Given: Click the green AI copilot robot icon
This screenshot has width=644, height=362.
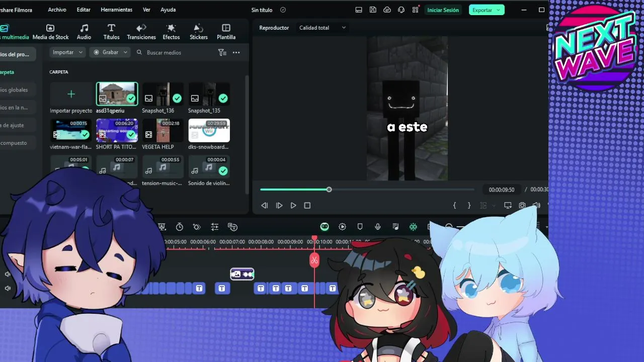Looking at the screenshot, I should (x=325, y=227).
